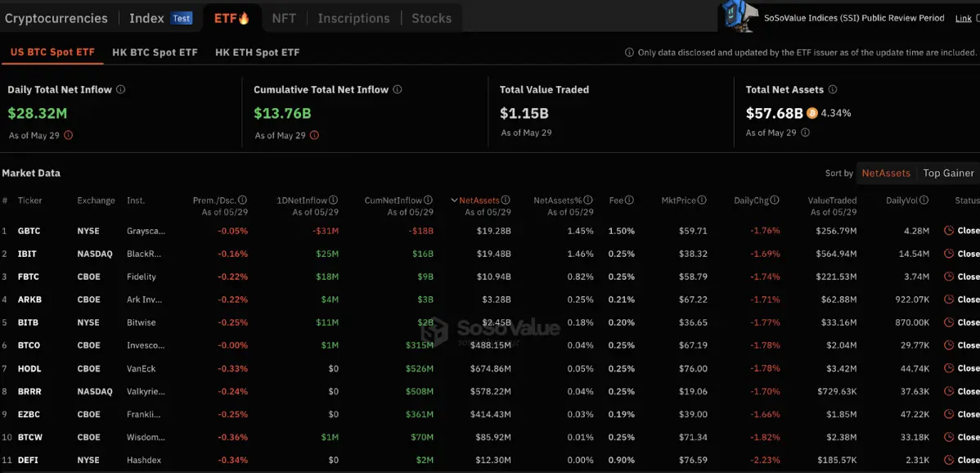Screen dimensions: 980x473
Task: Switch sorting to Top Gainer
Action: tap(948, 173)
